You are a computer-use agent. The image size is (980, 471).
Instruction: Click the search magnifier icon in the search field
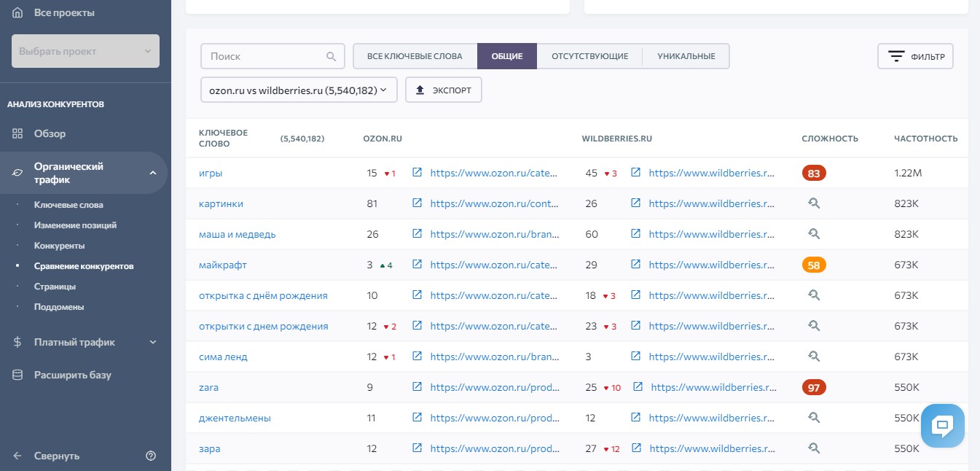pos(331,56)
